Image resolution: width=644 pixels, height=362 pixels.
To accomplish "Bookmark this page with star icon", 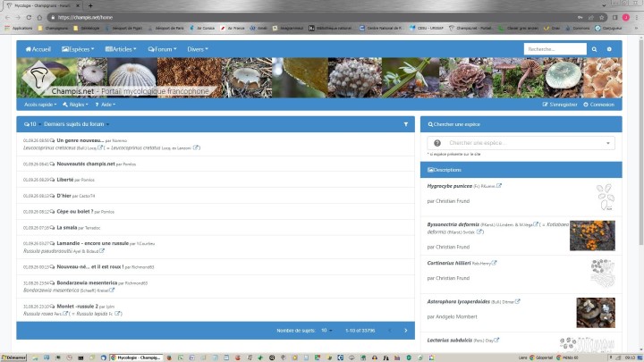I will click(602, 17).
